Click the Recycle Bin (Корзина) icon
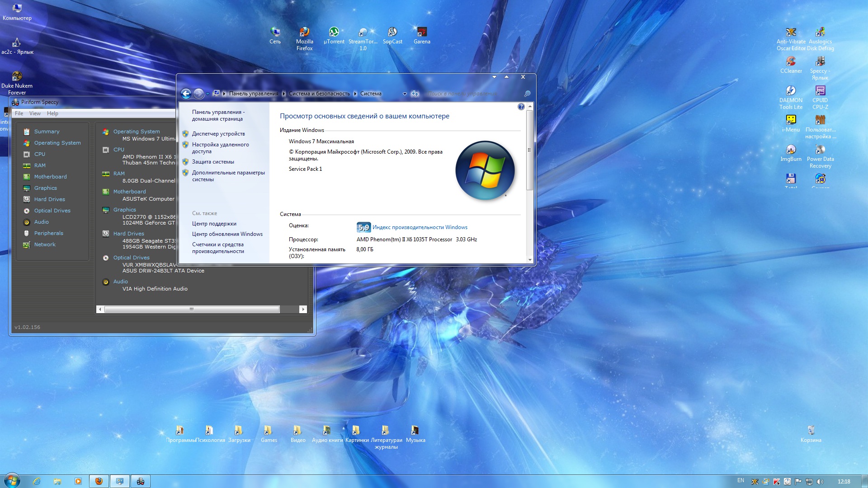868x488 pixels. click(x=811, y=430)
